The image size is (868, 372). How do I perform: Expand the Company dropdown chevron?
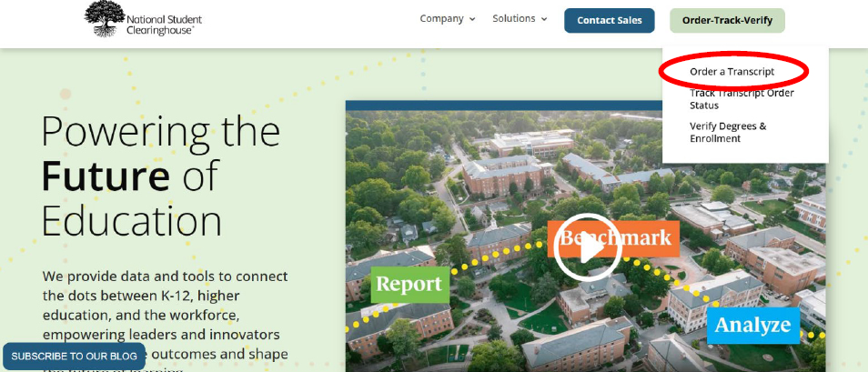pyautogui.click(x=472, y=19)
